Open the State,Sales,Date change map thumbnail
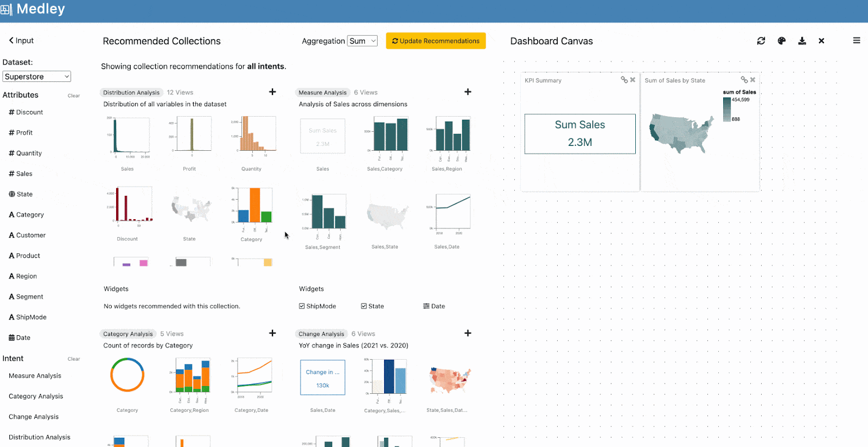The width and height of the screenshot is (868, 447). (450, 380)
